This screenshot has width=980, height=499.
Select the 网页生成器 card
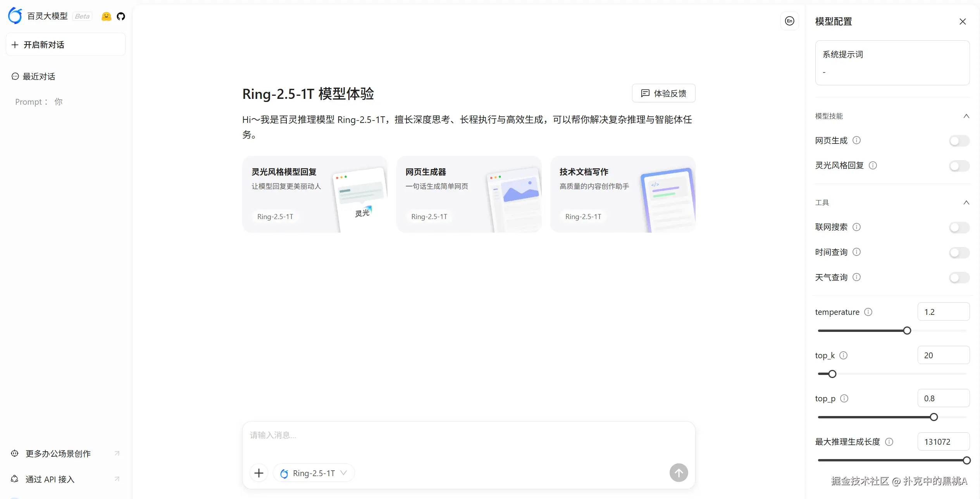[468, 194]
